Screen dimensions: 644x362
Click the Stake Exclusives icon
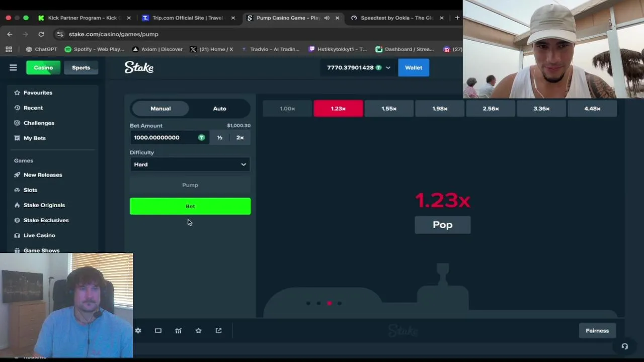point(17,220)
